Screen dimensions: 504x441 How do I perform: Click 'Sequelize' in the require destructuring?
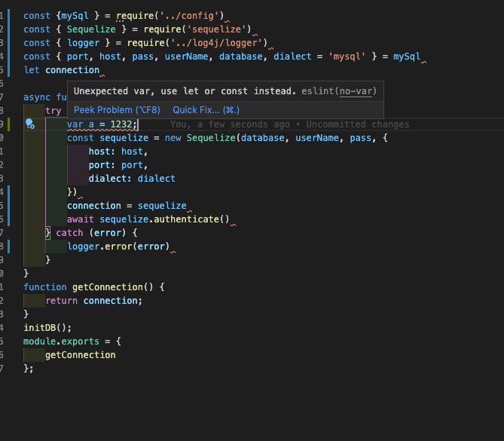91,29
